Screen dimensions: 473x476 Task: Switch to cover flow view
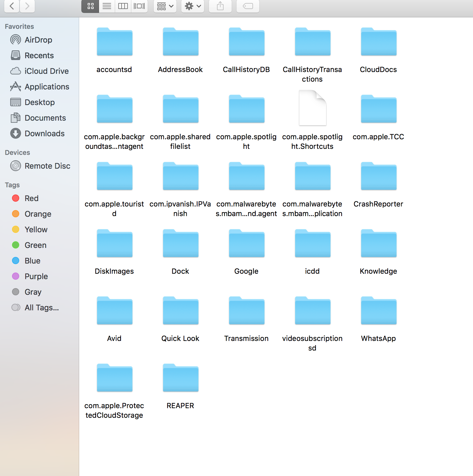(139, 6)
